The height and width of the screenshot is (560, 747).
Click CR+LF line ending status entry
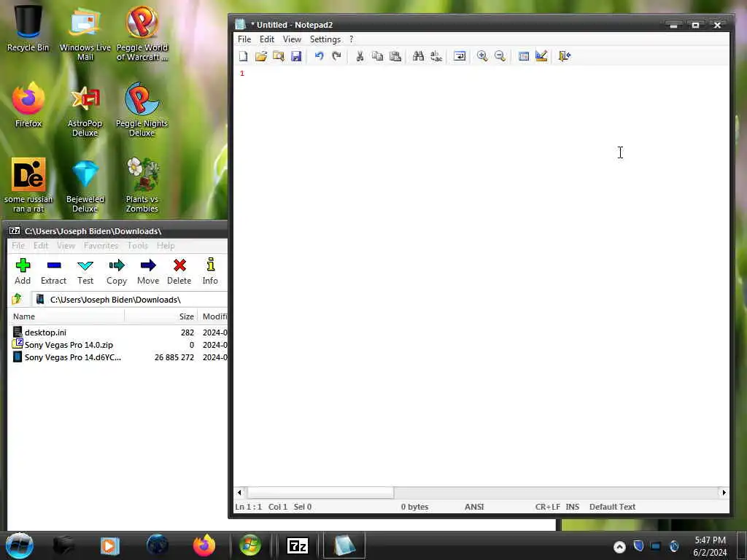tap(547, 507)
